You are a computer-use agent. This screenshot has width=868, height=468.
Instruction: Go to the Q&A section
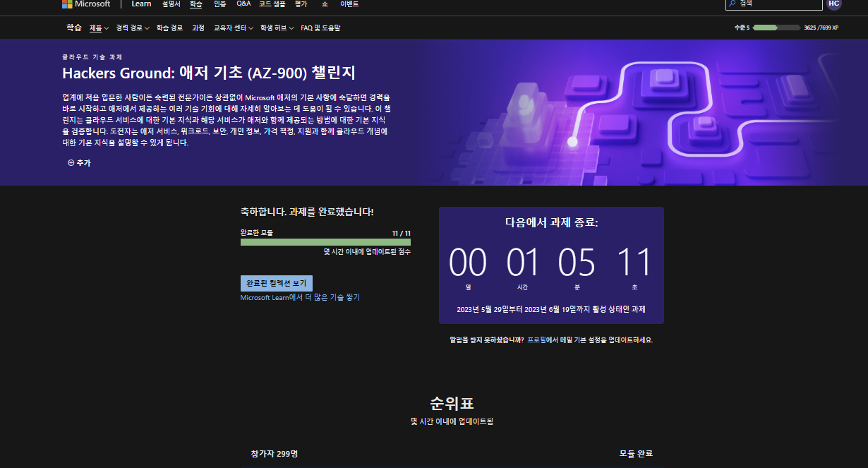243,4
